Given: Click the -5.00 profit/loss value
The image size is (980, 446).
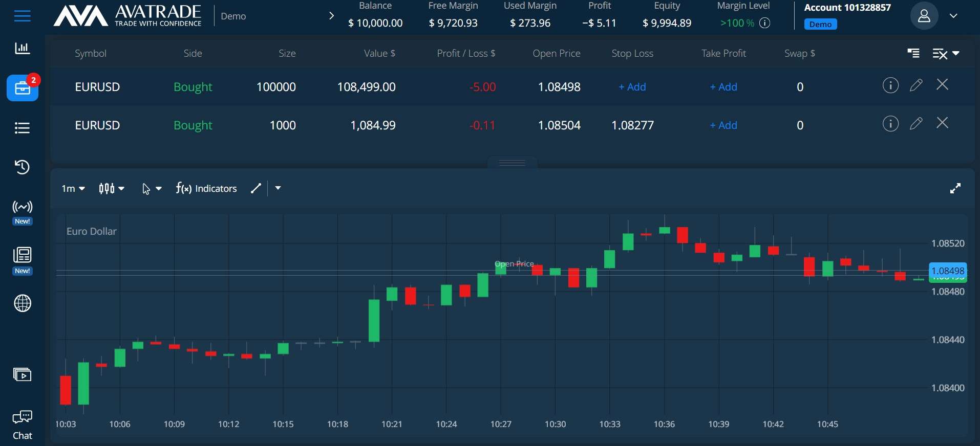Looking at the screenshot, I should (x=482, y=87).
